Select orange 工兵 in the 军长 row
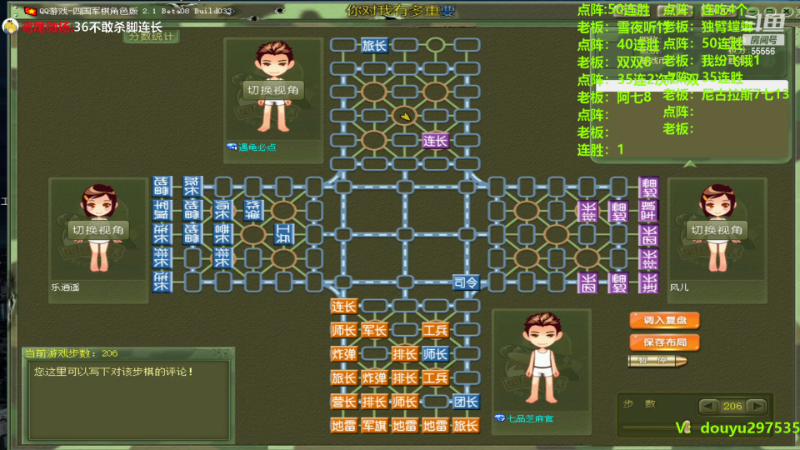800x450 pixels. point(435,330)
